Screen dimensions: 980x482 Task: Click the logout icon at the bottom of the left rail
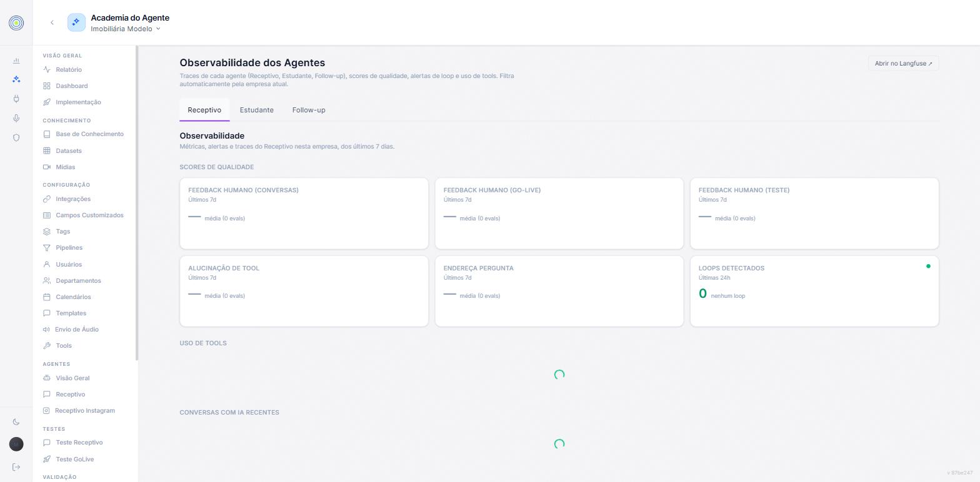pyautogui.click(x=16, y=467)
